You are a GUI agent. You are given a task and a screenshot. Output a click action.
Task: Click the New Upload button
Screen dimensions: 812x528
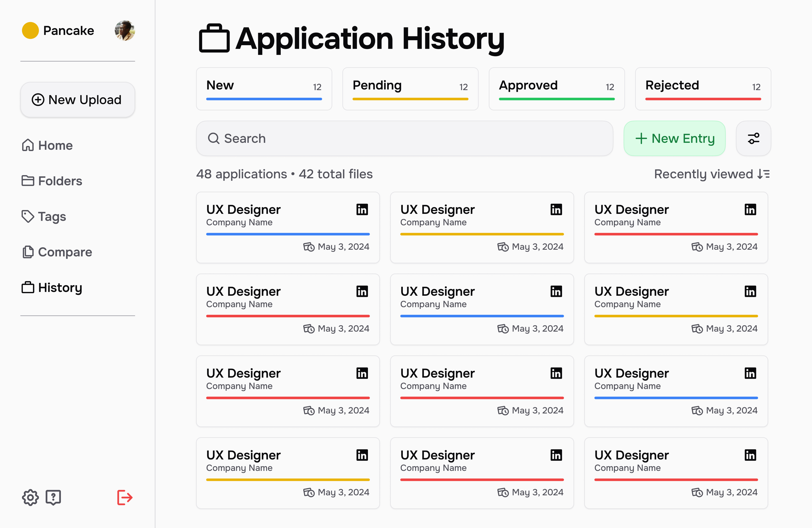[x=78, y=100]
